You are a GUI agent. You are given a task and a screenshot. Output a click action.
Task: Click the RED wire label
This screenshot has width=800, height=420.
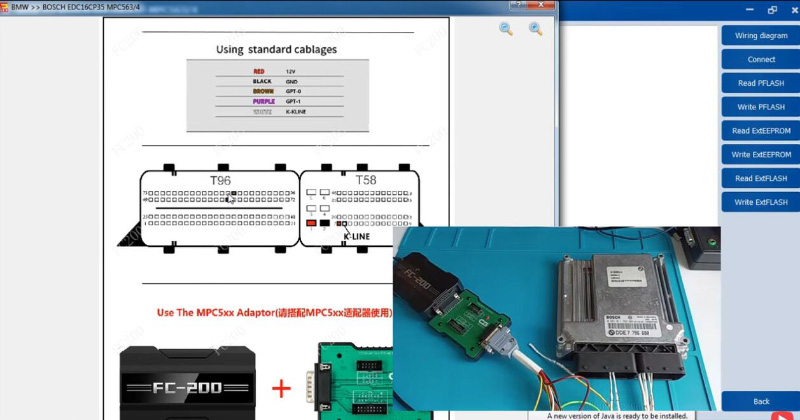pos(259,71)
